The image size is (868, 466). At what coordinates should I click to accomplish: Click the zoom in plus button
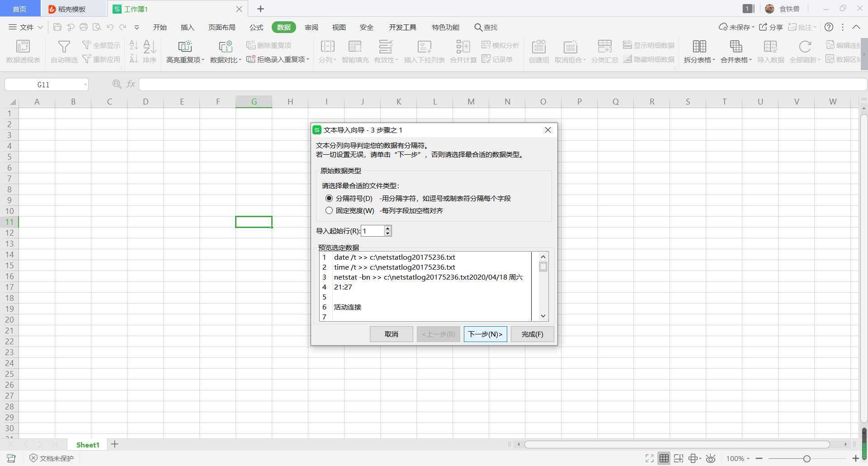tap(855, 458)
